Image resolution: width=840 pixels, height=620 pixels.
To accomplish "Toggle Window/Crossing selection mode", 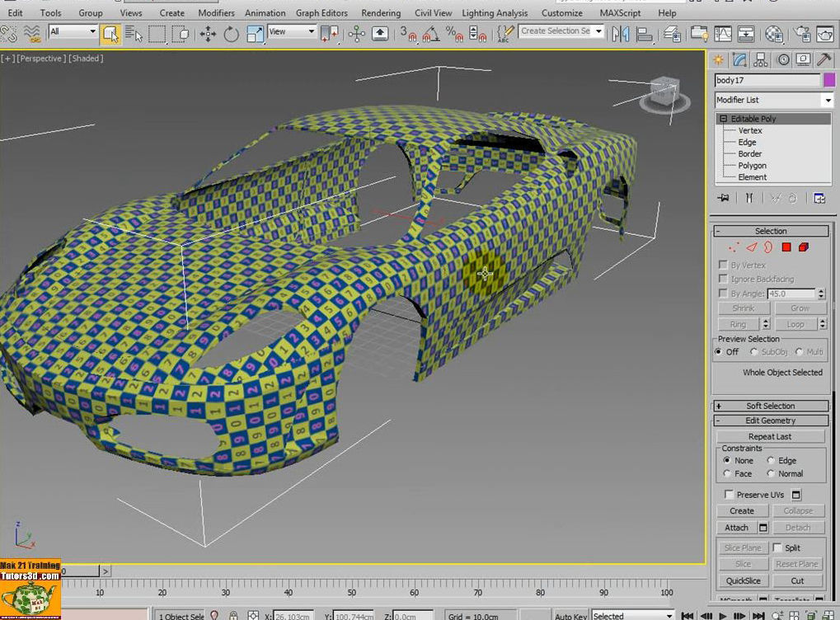I will tap(181, 34).
